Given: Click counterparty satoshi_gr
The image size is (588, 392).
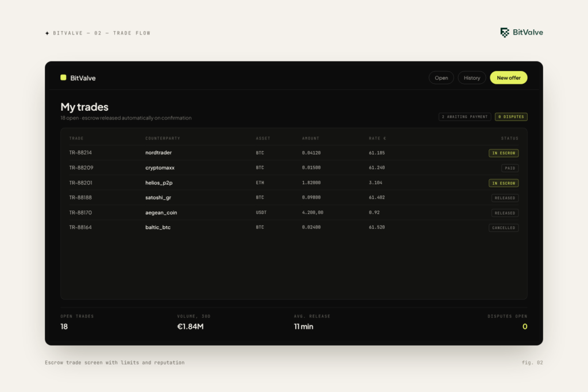Looking at the screenshot, I should click(158, 197).
